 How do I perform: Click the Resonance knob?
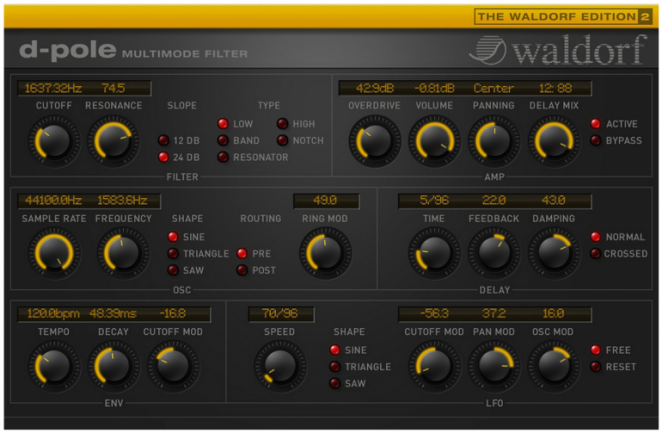pyautogui.click(x=112, y=140)
